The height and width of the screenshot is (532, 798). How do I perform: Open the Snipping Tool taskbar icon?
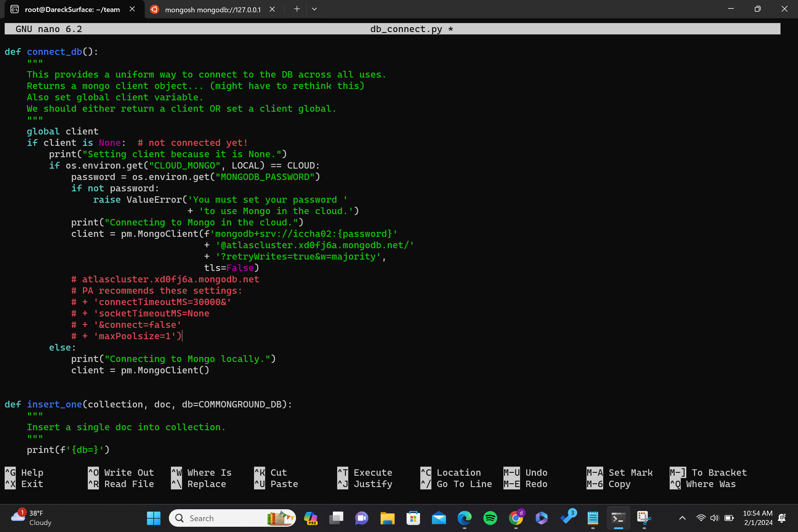click(644, 518)
